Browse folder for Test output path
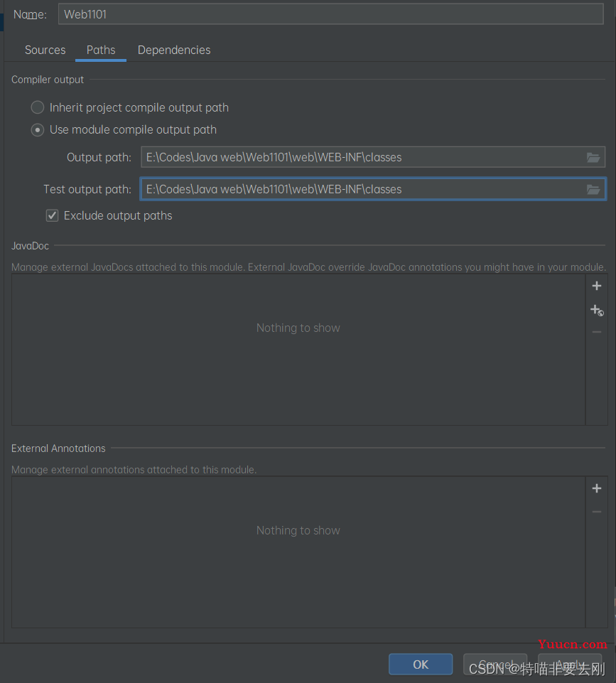 click(x=593, y=190)
